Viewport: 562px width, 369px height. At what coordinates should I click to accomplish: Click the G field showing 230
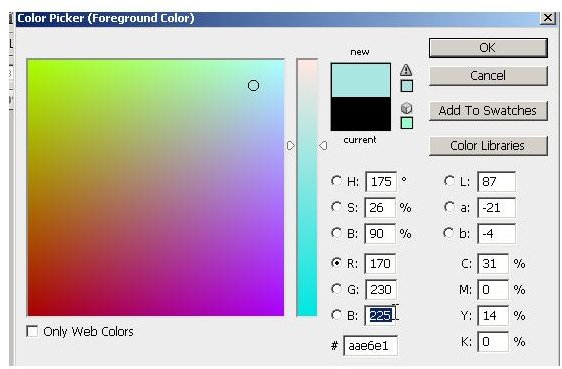[381, 289]
